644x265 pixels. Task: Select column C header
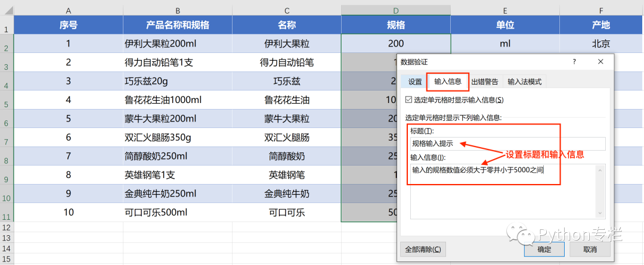[x=287, y=10]
